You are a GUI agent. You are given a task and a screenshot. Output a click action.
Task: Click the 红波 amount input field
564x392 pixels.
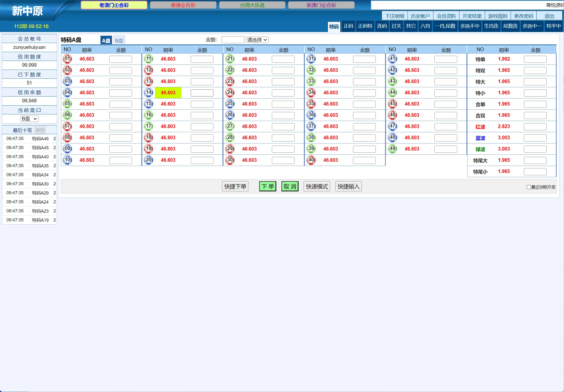point(535,127)
